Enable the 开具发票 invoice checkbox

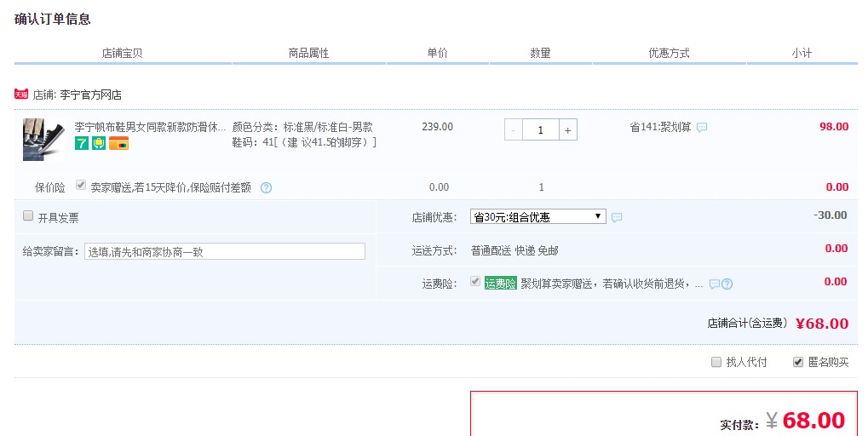[x=28, y=215]
